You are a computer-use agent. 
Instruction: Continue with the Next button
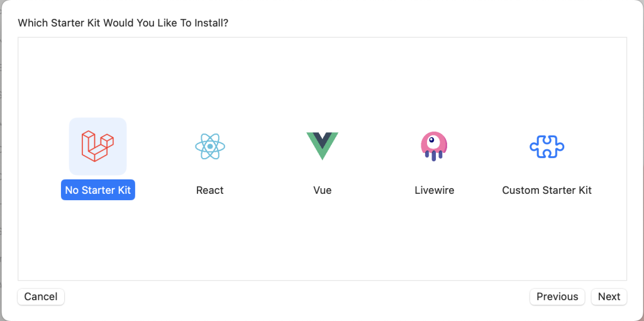609,296
